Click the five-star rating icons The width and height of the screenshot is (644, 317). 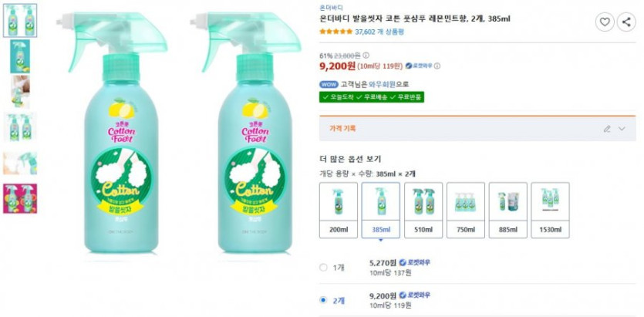[335, 32]
